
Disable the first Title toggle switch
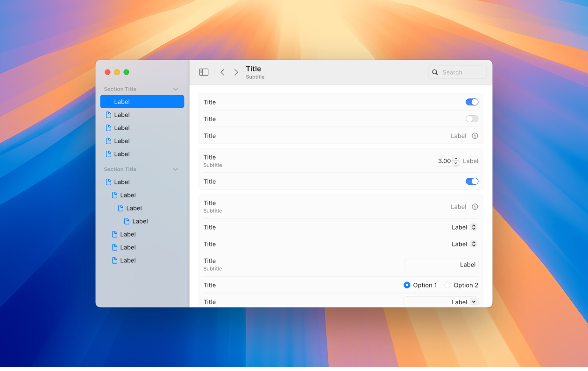click(x=472, y=102)
